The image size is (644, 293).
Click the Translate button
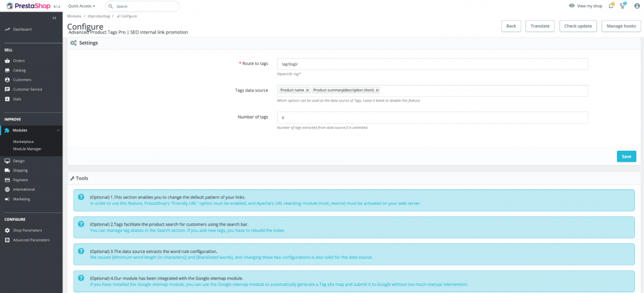(x=540, y=26)
